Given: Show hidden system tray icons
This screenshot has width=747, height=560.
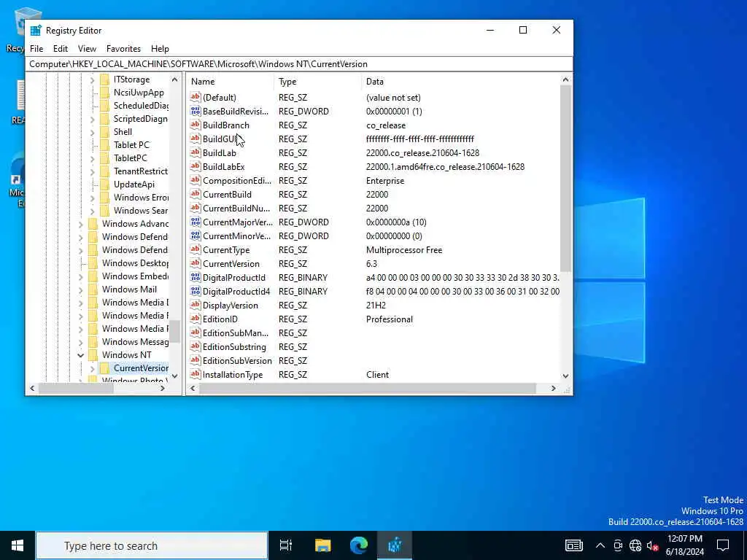Looking at the screenshot, I should (x=600, y=545).
